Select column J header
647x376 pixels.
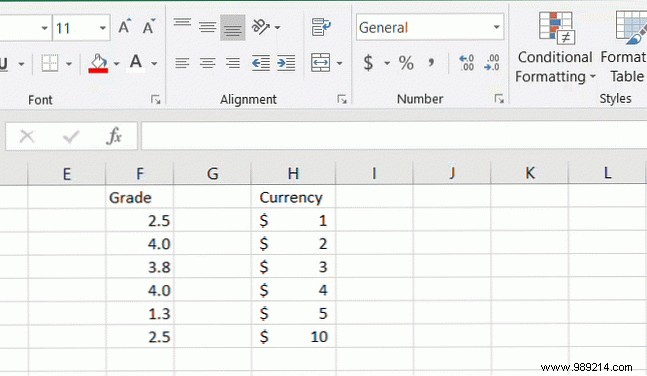pos(452,173)
